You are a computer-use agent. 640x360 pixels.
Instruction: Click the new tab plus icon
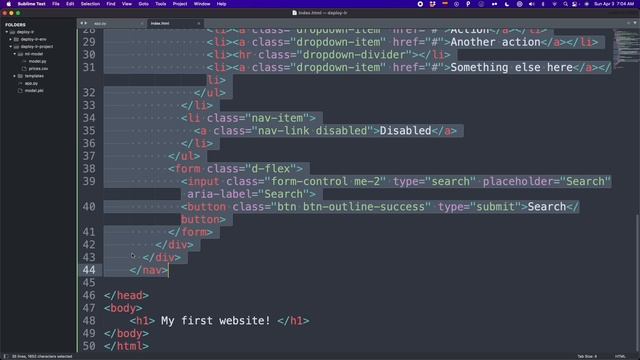(x=629, y=23)
